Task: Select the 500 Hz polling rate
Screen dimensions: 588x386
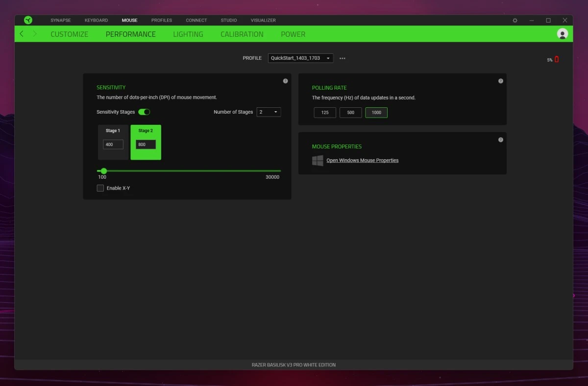Action: (350, 113)
